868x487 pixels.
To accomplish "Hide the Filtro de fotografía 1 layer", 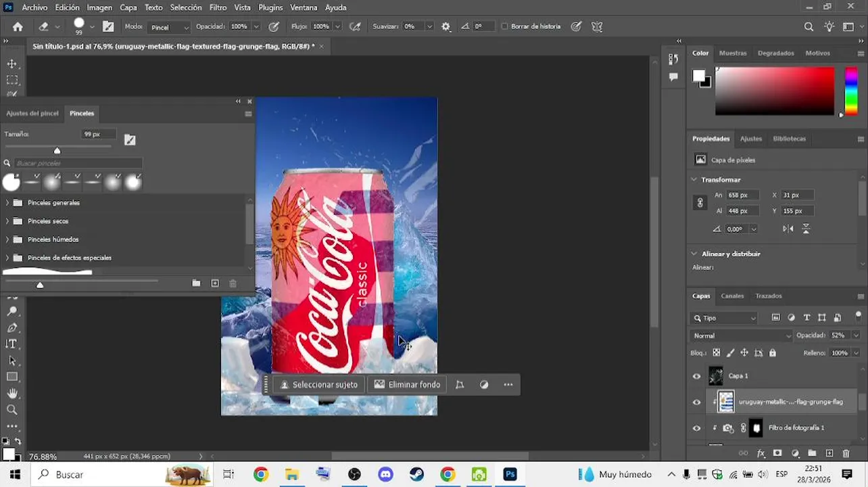I will pos(697,427).
